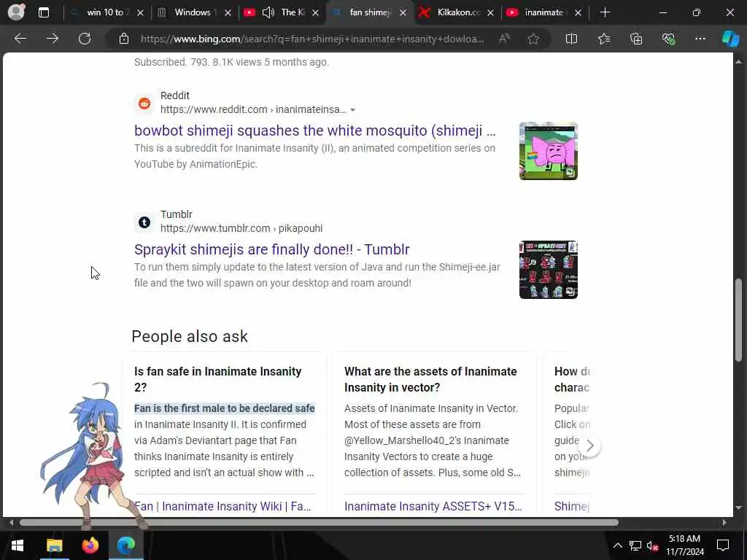The image size is (747, 560).
Task: Open 'bowbot shimeji squashes' Reddit result
Action: pos(315,131)
